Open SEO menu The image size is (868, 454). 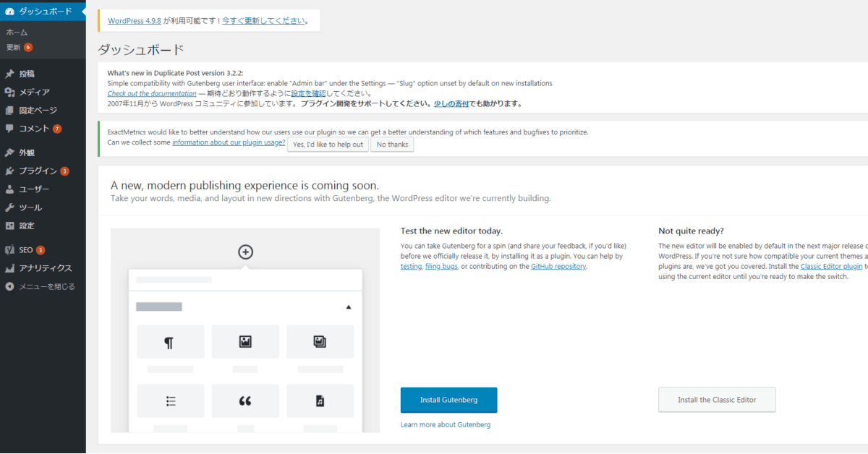pyautogui.click(x=43, y=250)
